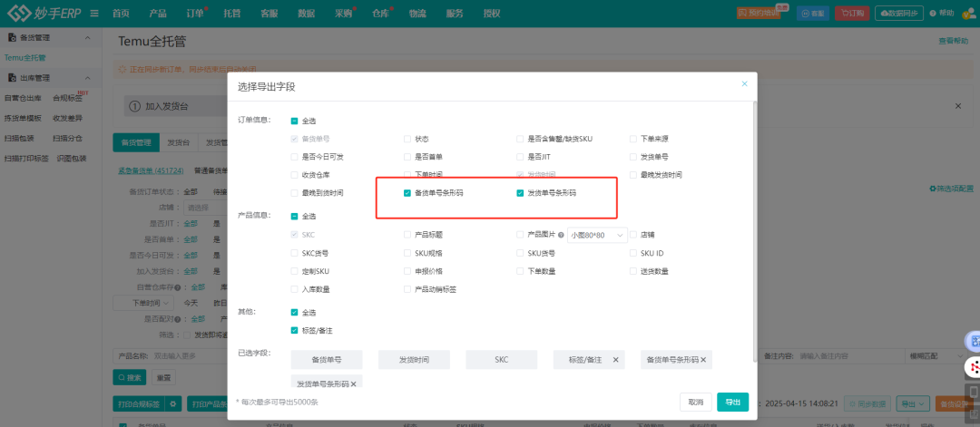Remove 标签/备注 from selected fields
Screen dimensions: 980x427
coord(615,360)
